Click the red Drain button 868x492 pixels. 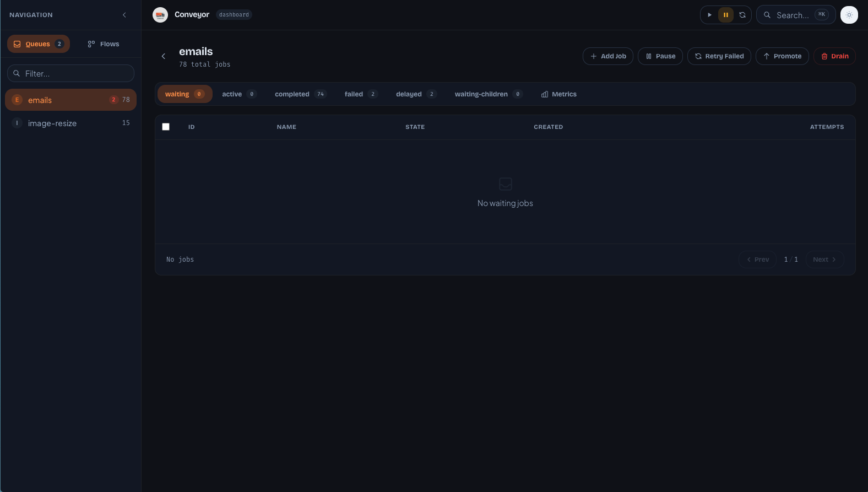click(x=834, y=56)
